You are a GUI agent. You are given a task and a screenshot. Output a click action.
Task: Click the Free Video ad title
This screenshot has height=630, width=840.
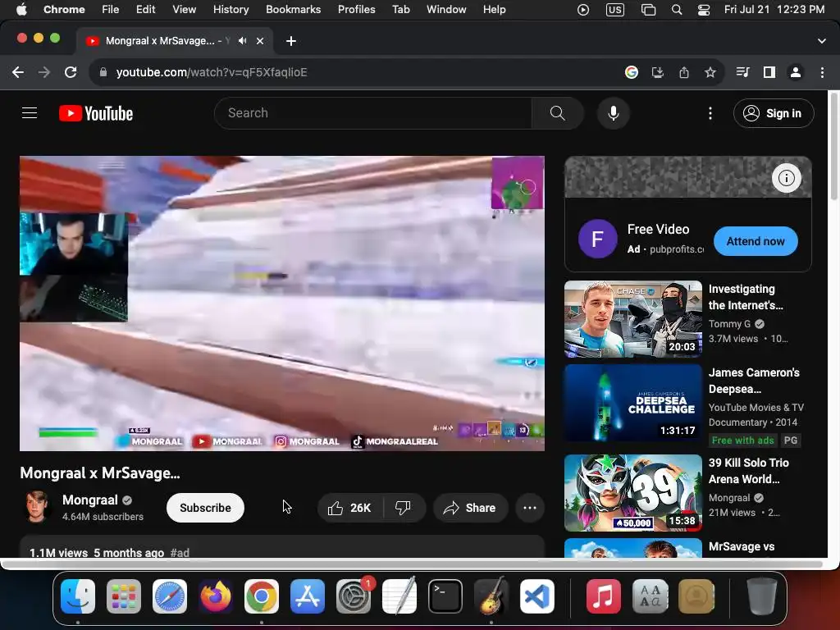659,230
